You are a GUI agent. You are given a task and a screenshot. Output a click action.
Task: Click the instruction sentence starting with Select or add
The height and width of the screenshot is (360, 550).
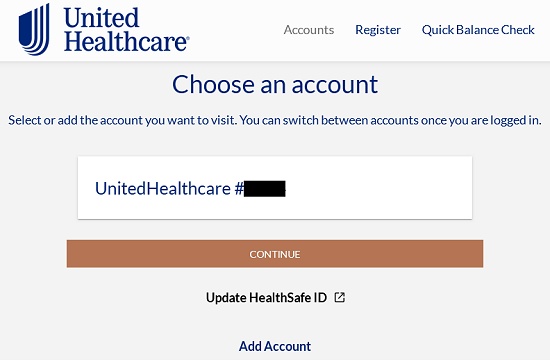(275, 120)
